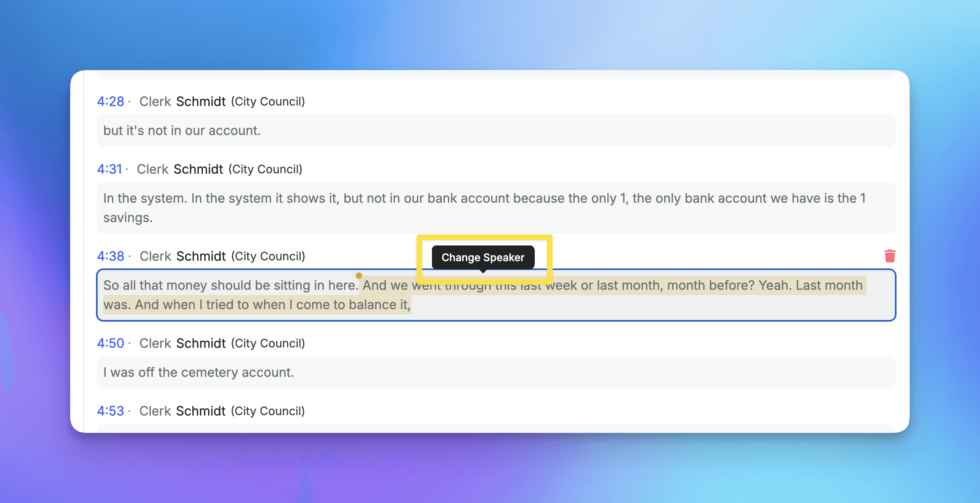Screen dimensions: 980x503
Task: Delete the 4:38 segment using the trash icon
Action: click(889, 256)
